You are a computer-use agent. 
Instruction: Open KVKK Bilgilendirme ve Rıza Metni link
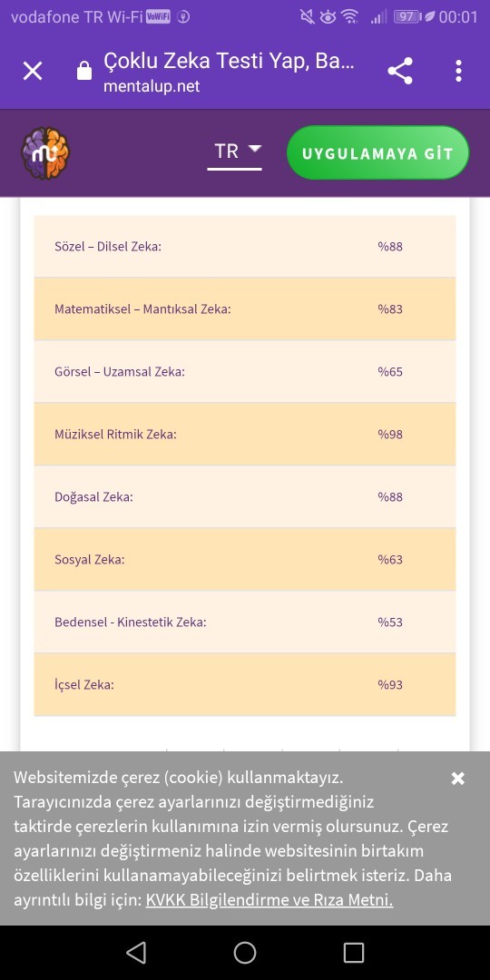269,900
